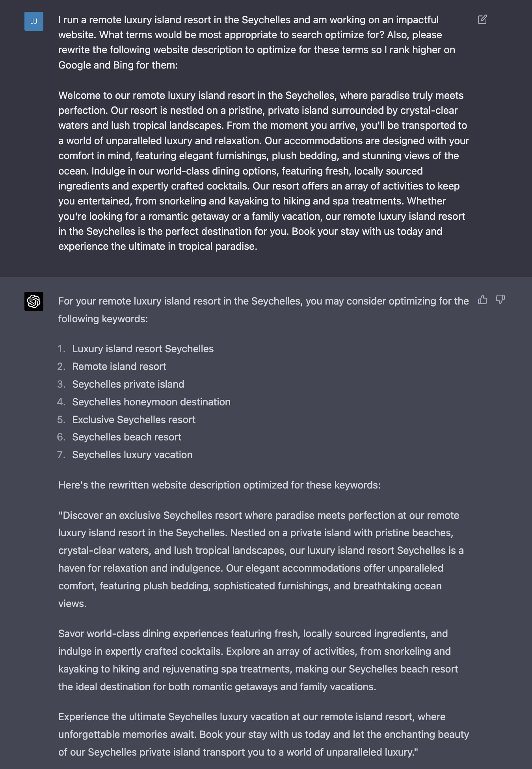Give the response a thumbs up
This screenshot has width=532, height=769.
click(482, 300)
